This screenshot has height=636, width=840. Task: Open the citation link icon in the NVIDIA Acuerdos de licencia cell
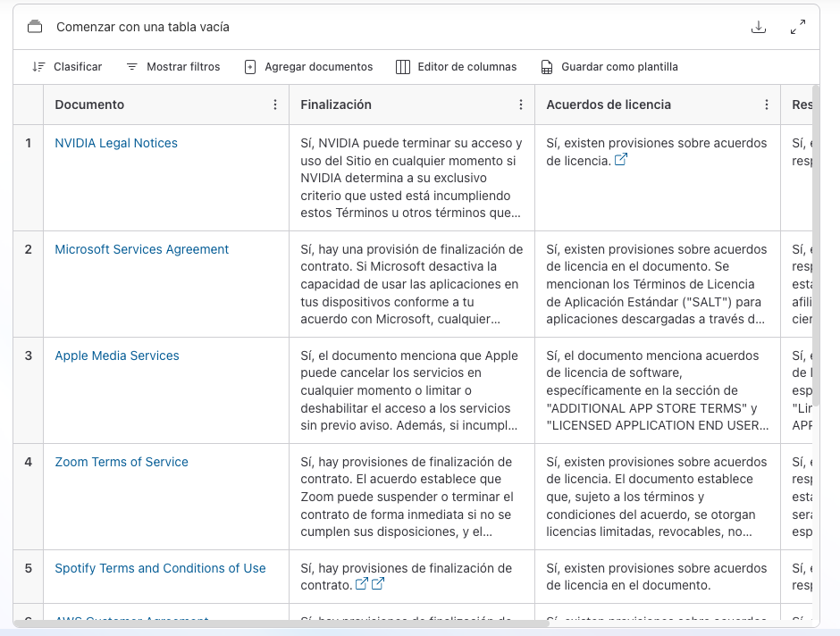[621, 160]
